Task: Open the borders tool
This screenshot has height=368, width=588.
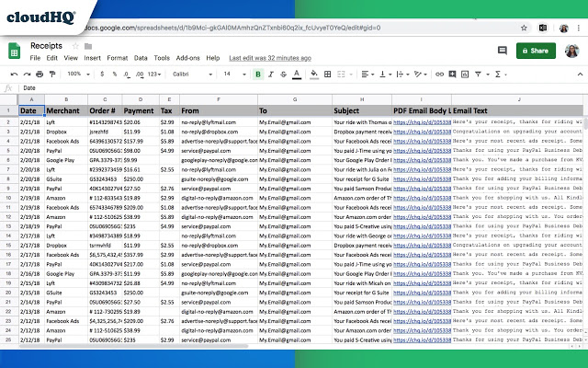Action: tap(327, 75)
